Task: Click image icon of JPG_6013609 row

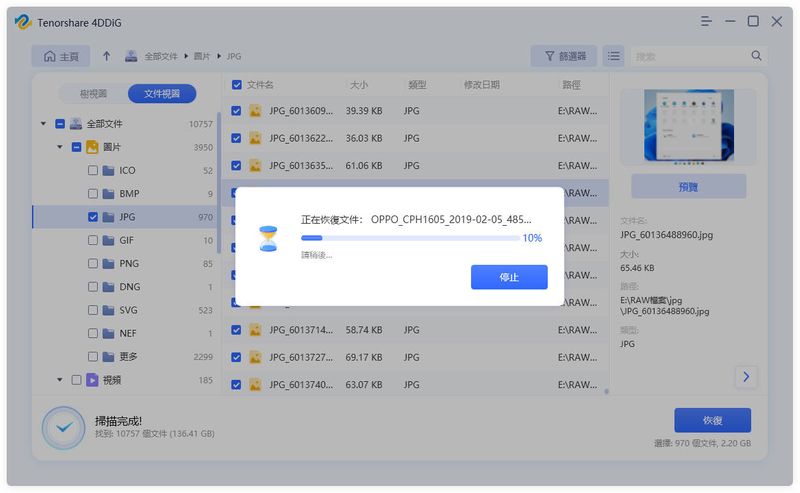Action: coord(255,111)
